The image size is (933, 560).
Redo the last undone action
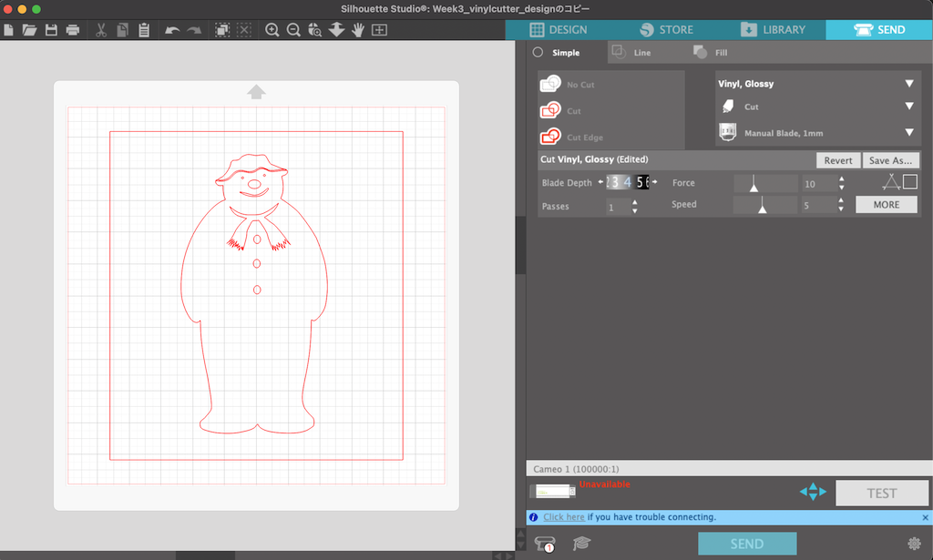point(194,30)
